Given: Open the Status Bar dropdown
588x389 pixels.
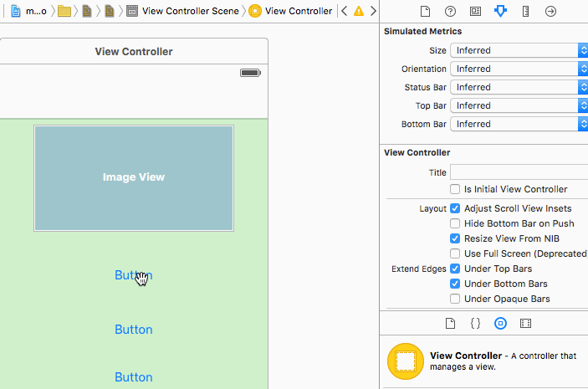Looking at the screenshot, I should (519, 87).
